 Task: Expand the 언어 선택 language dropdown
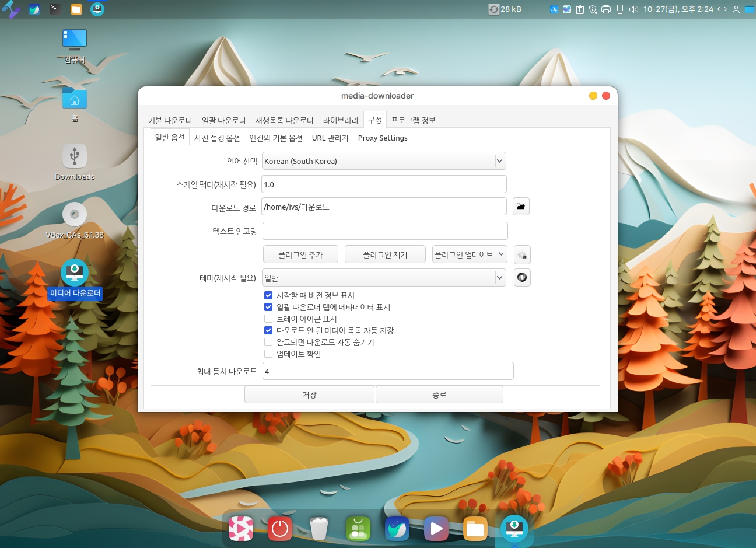(384, 161)
